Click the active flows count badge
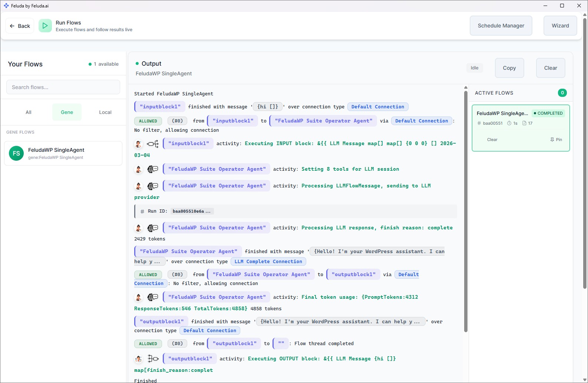The width and height of the screenshot is (588, 383). [562, 93]
